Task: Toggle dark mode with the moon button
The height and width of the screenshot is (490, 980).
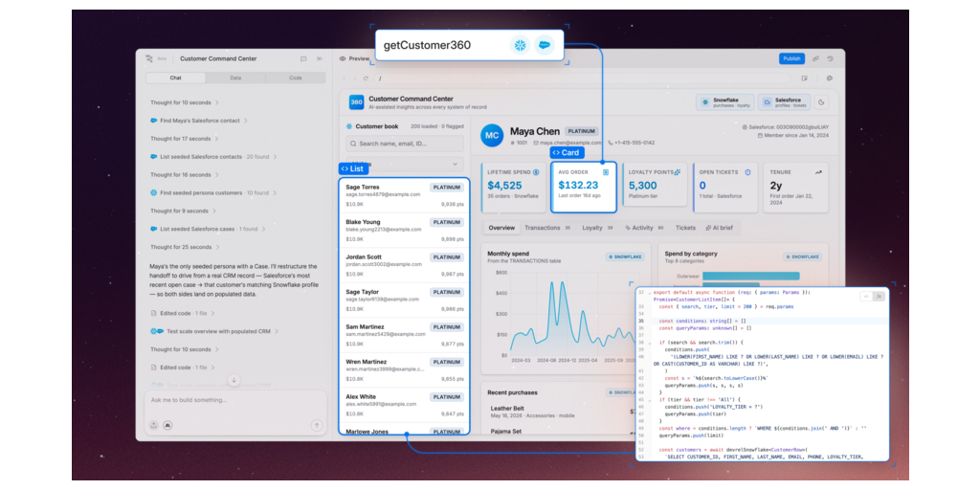Action: tap(822, 101)
